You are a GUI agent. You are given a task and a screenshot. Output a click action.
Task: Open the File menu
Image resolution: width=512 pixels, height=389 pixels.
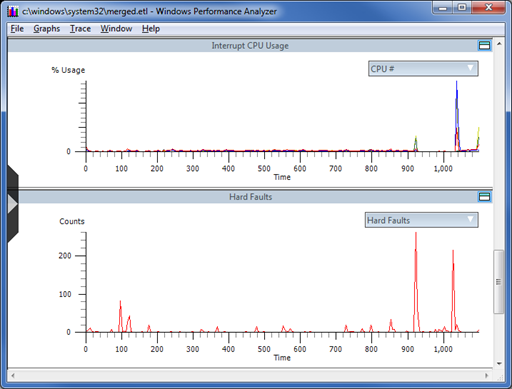click(x=17, y=29)
